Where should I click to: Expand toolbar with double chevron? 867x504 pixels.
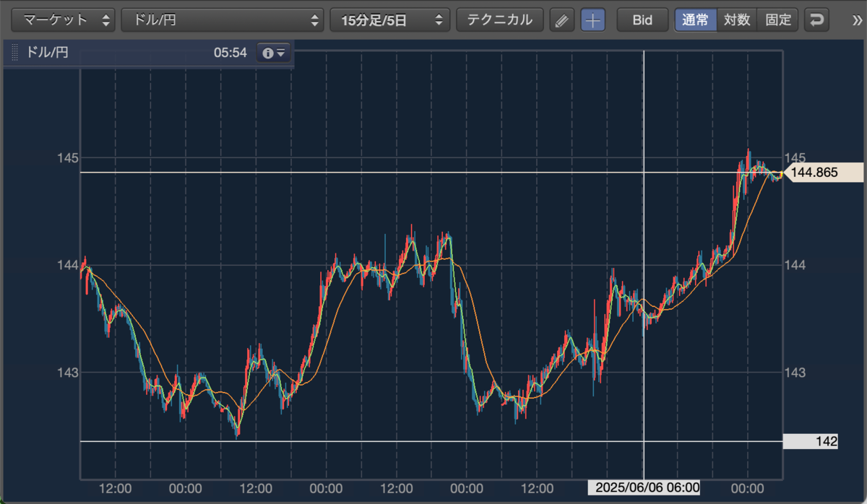coord(856,20)
